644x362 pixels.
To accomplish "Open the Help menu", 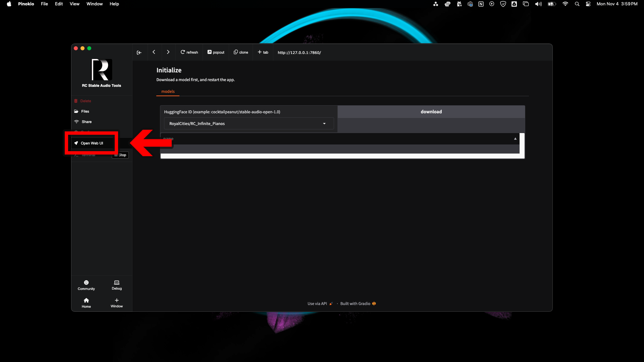I will coord(114,4).
